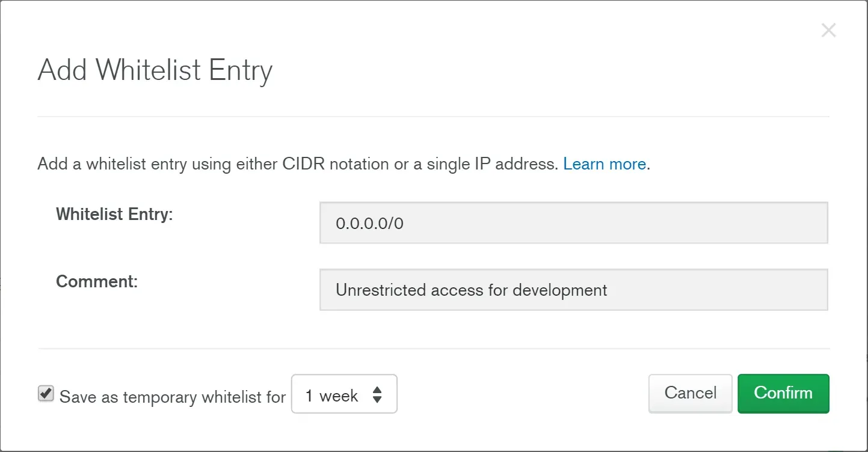
Task: Click the 'Add Whitelist Entry' heading
Action: (155, 70)
